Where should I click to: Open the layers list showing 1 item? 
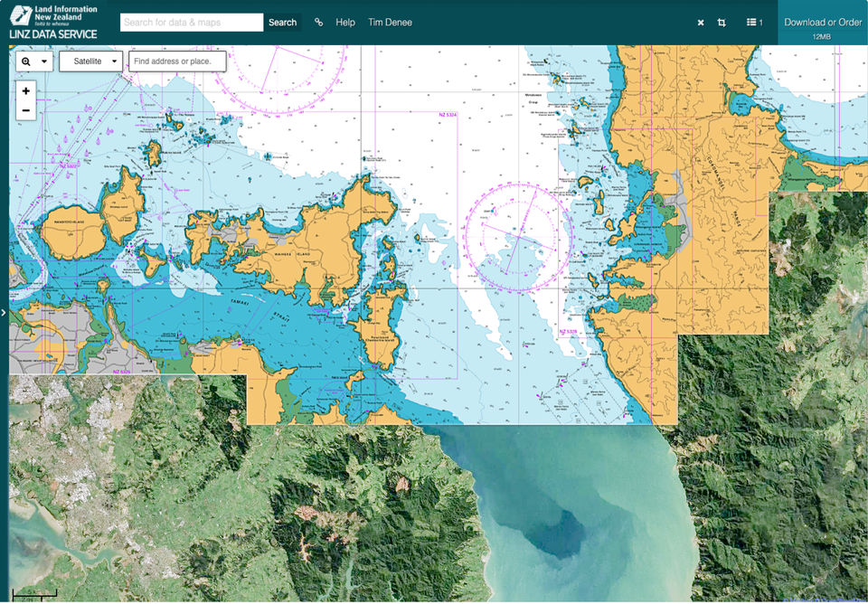coord(754,22)
